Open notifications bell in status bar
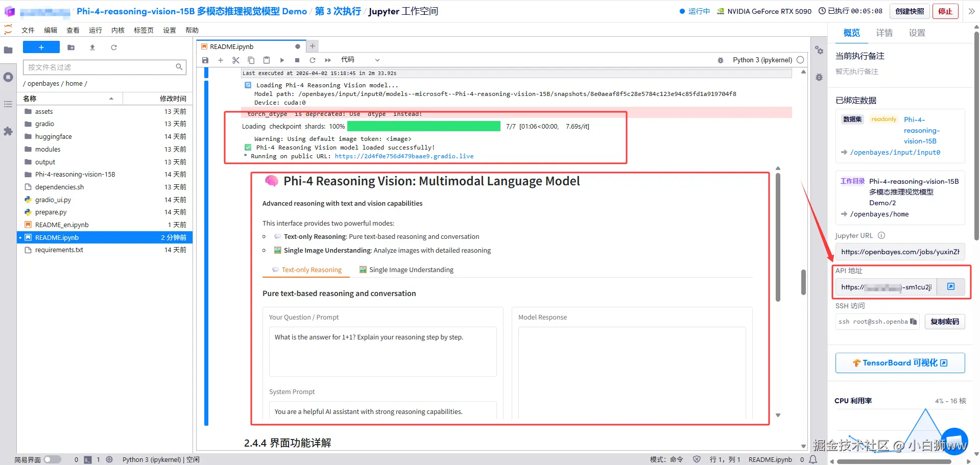Image resolution: width=980 pixels, height=465 pixels. [813, 460]
